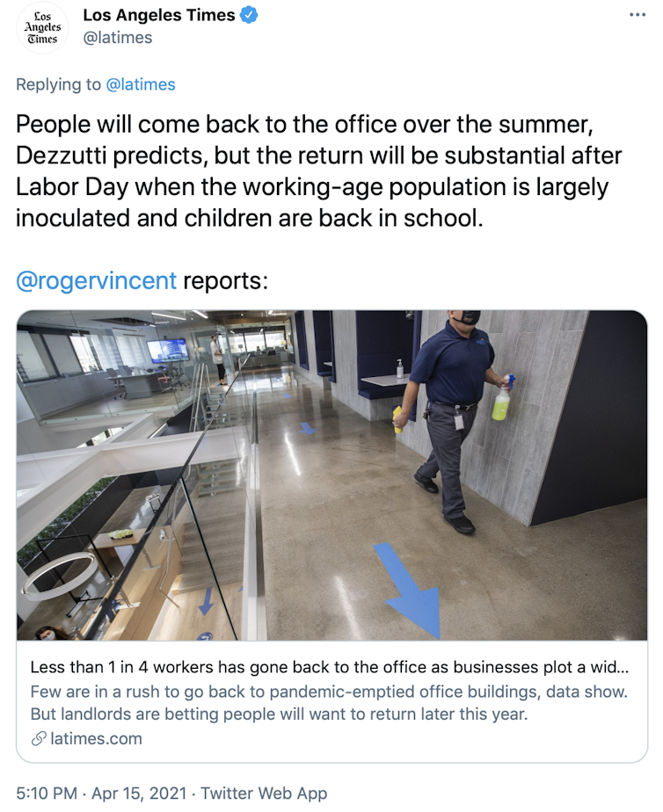Click the tweet text about Dezzutti's prediction

[318, 170]
